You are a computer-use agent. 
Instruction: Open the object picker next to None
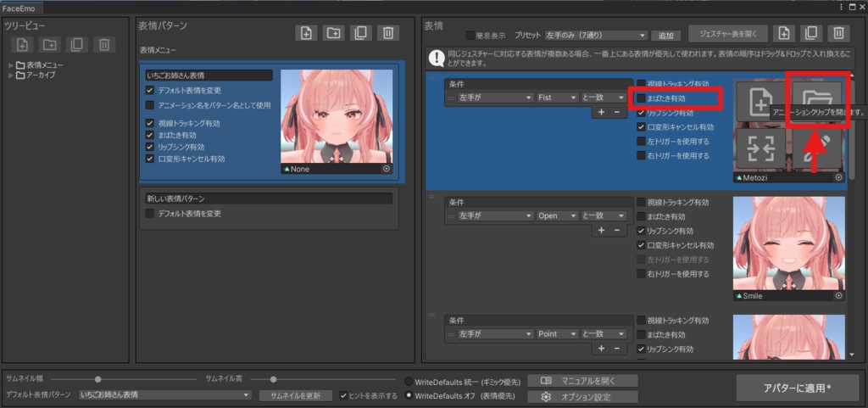tap(387, 170)
